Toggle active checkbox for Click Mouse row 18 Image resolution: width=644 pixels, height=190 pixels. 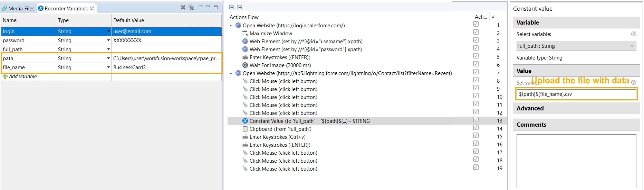[476, 159]
